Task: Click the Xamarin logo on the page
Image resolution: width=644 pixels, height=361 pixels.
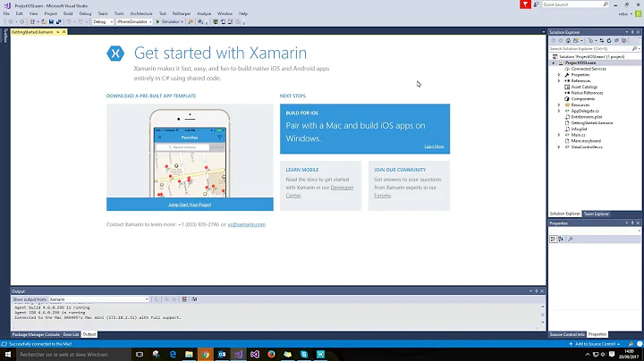Action: pos(115,54)
